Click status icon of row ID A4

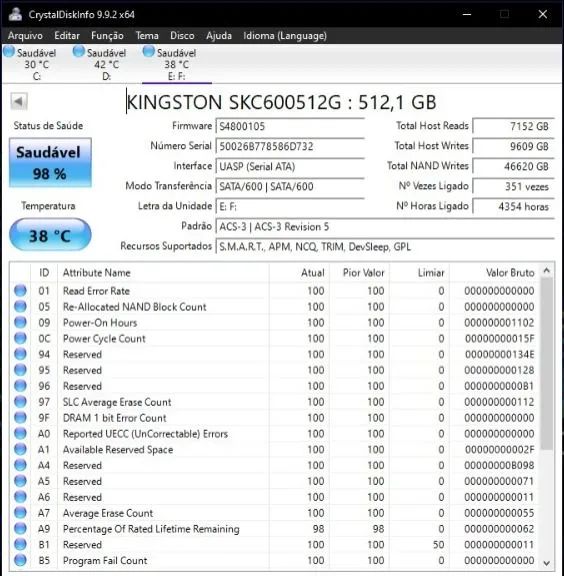coord(20,465)
